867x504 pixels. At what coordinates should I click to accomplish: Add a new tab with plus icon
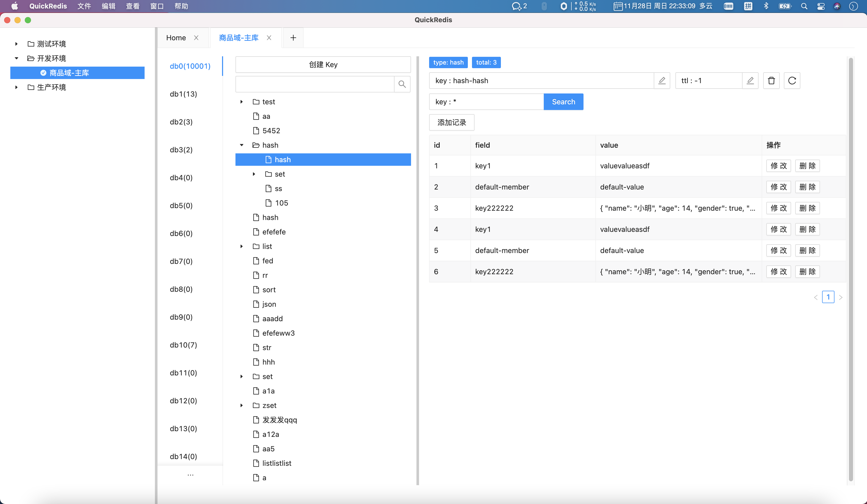point(293,38)
